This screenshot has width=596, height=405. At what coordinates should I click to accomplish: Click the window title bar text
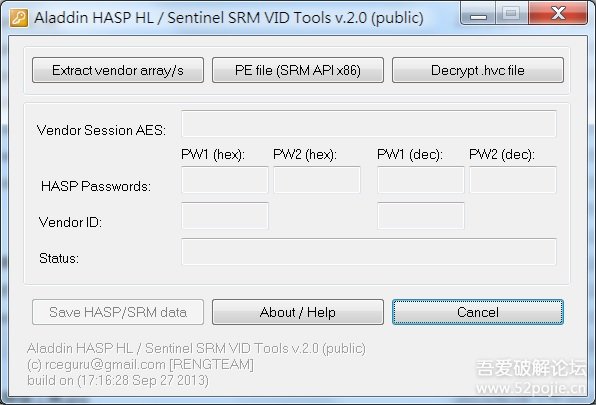(x=229, y=18)
